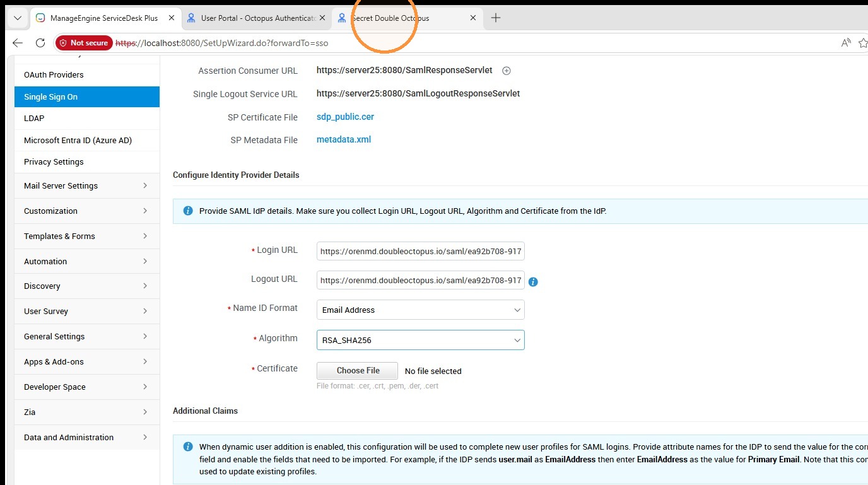This screenshot has width=868, height=485.
Task: Open the read aloud icon in address bar
Action: click(846, 43)
